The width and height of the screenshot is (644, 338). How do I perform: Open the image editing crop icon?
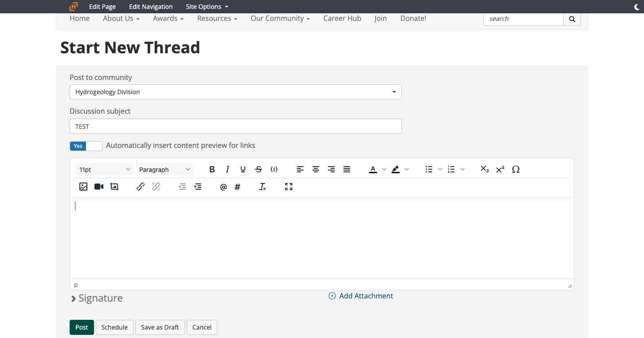[x=114, y=187]
